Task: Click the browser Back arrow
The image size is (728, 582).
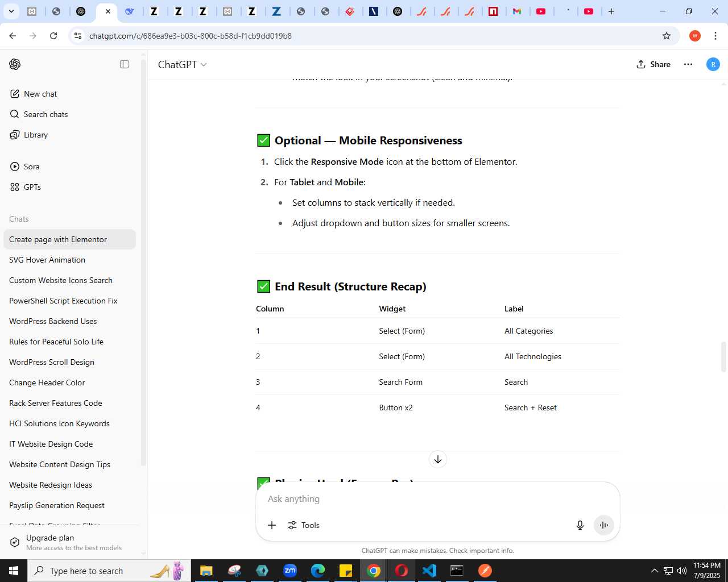Action: point(13,36)
